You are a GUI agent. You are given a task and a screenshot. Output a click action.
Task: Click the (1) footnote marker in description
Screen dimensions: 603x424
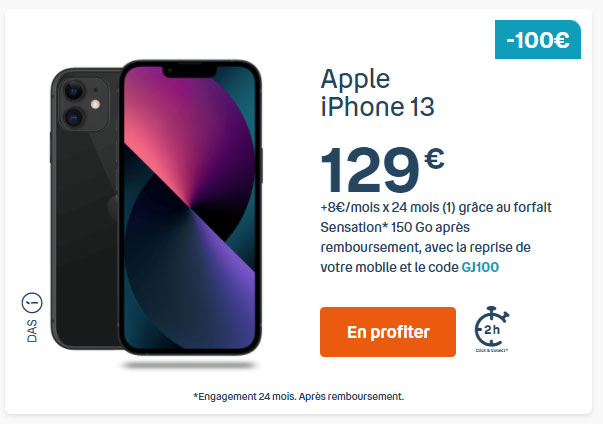pos(448,208)
